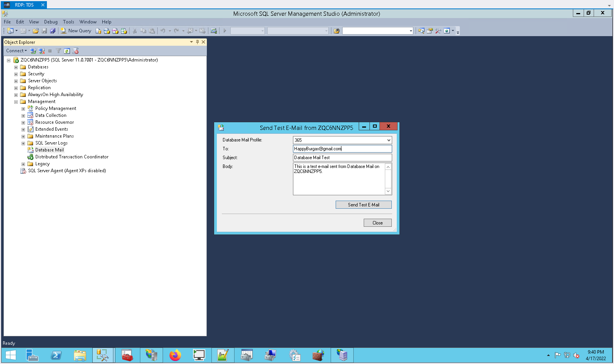Expand the Replication node
Image resolution: width=614 pixels, height=364 pixels.
(16, 88)
